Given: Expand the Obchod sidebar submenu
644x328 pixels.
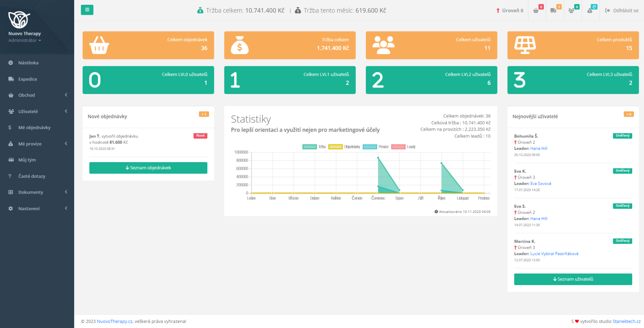Looking at the screenshot, I should (x=37, y=95).
